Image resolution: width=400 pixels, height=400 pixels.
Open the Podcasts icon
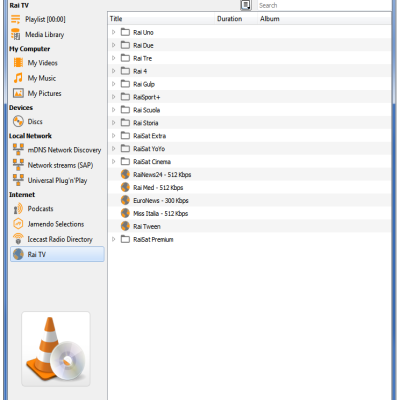(18, 209)
